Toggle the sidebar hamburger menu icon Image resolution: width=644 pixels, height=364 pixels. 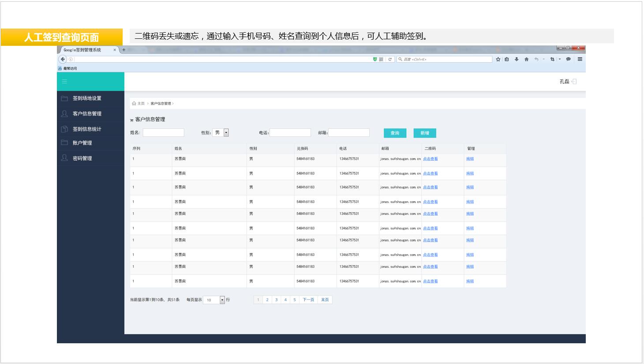pos(64,82)
